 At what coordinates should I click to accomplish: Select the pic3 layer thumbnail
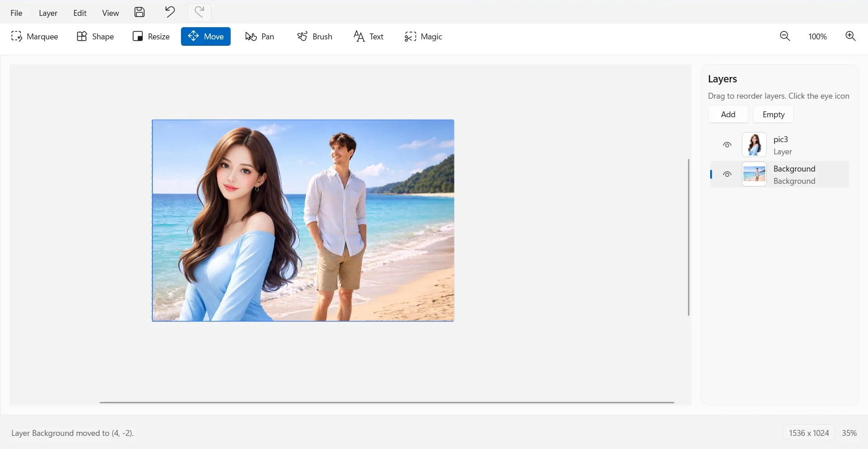point(754,145)
